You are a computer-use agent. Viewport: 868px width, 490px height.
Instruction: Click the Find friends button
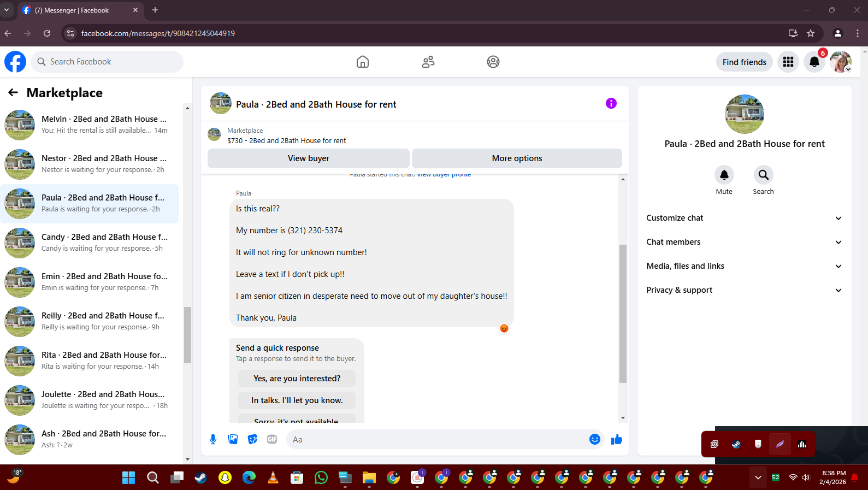(x=744, y=62)
